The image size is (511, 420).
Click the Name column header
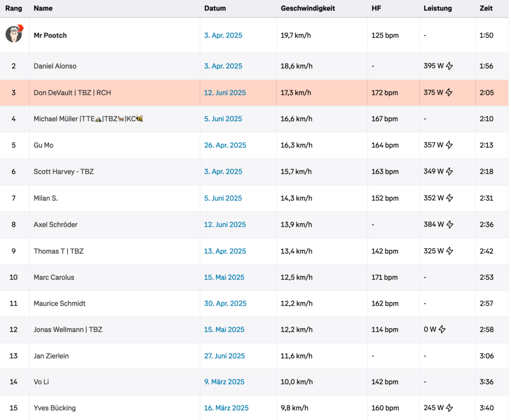point(43,8)
